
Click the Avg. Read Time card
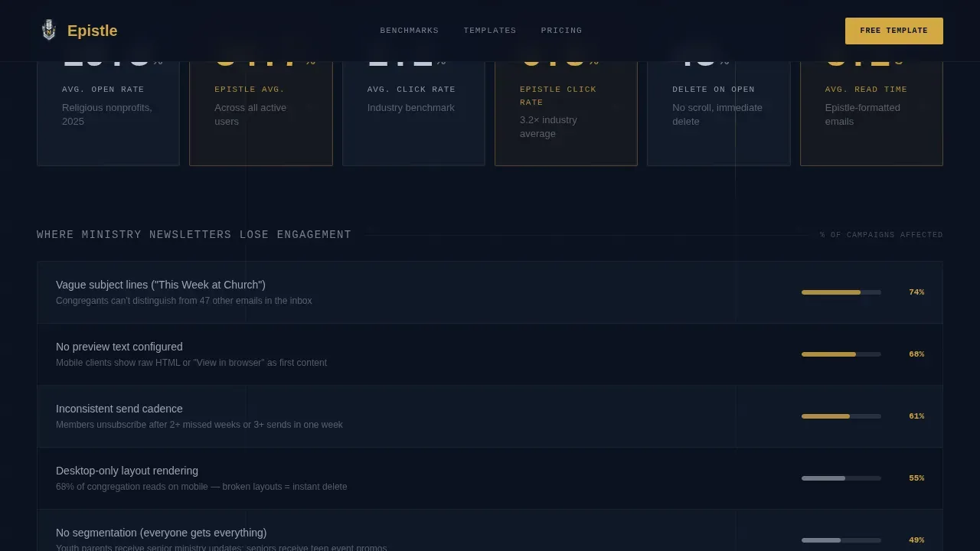point(871,113)
